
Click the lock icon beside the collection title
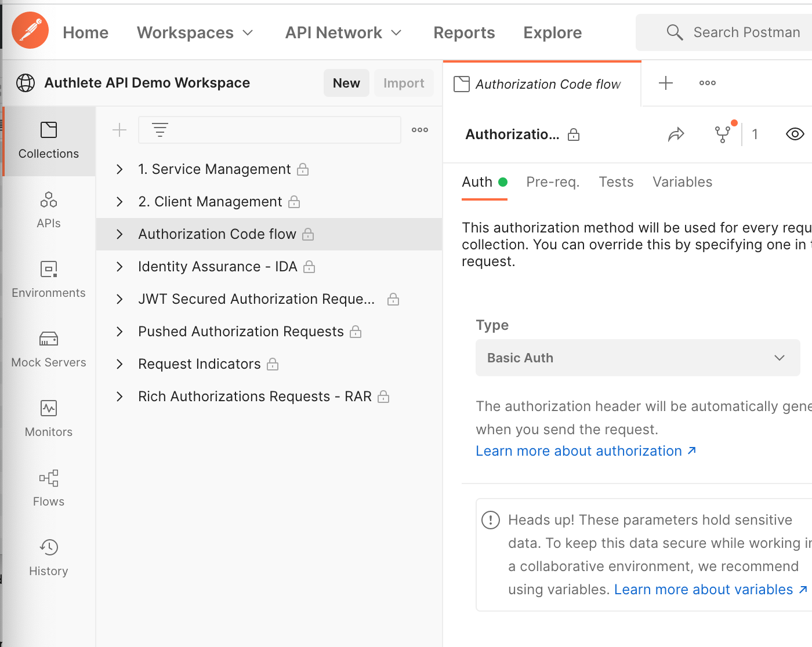[574, 135]
